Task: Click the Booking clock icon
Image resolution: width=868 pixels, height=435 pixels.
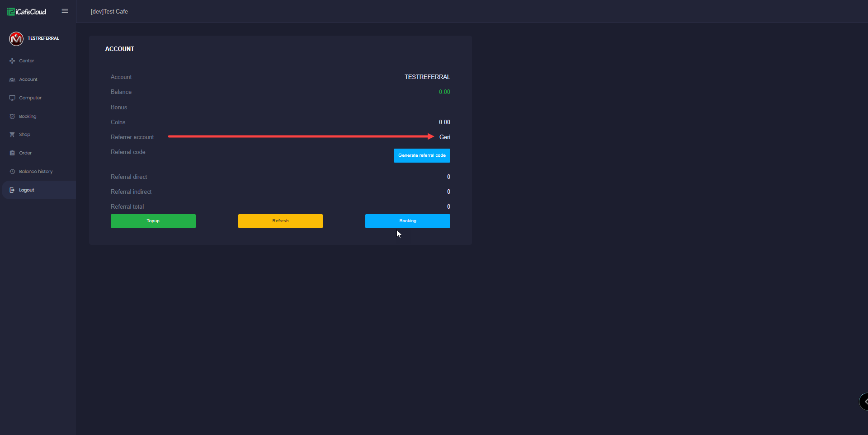Action: (12, 117)
